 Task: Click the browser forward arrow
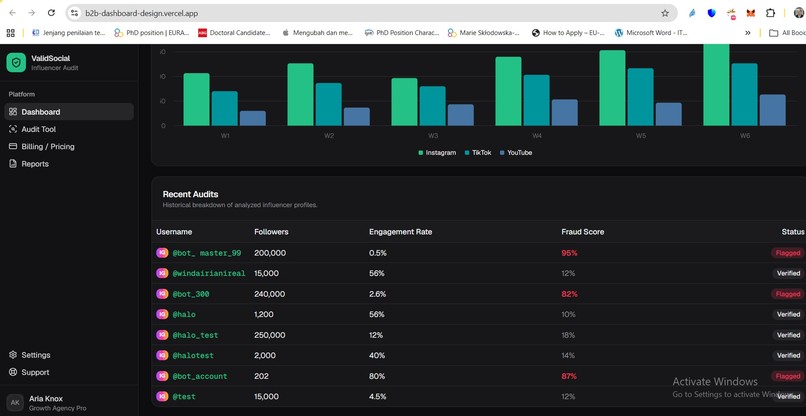[31, 13]
